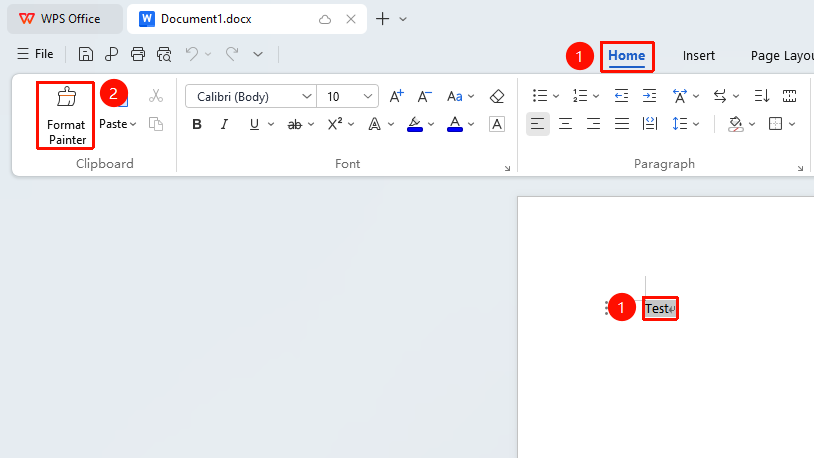The width and height of the screenshot is (814, 458).
Task: Open highlight color dropdown arrow
Action: click(431, 124)
